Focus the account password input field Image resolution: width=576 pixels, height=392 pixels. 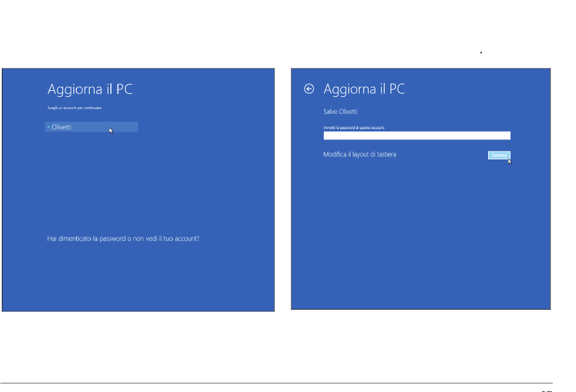coord(417,136)
